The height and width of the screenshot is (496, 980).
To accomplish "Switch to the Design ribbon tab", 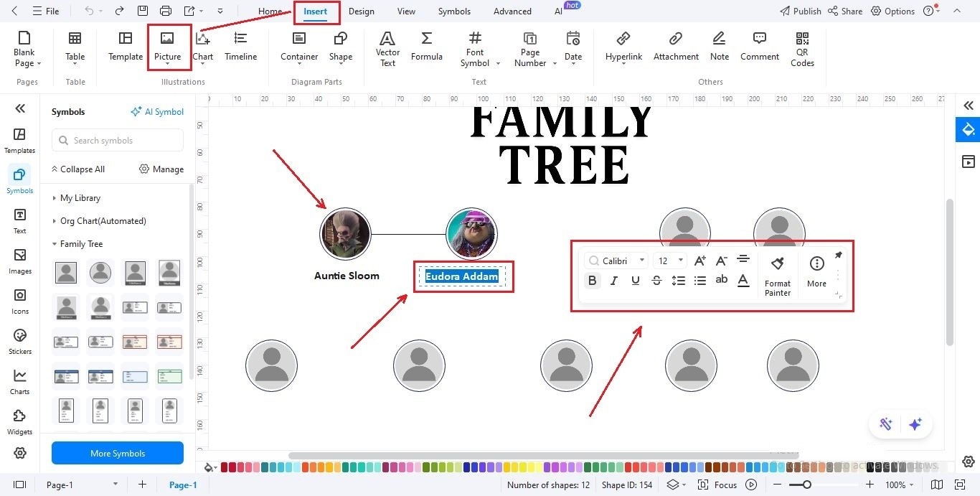I will (x=362, y=11).
